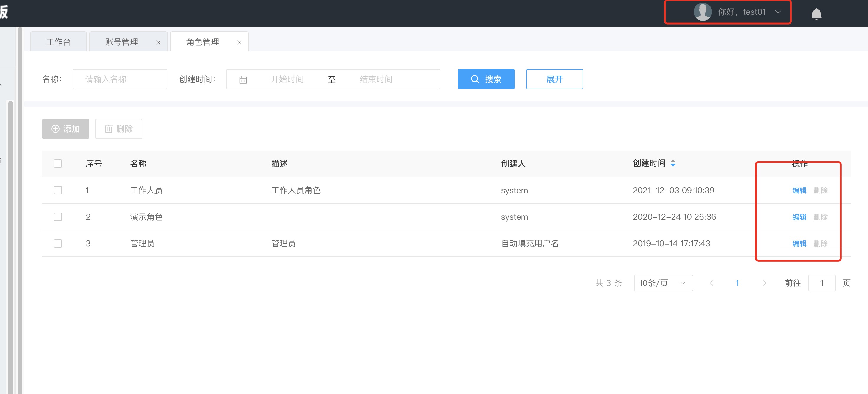This screenshot has width=868, height=394.
Task: Open the 10条/页 page size dropdown
Action: [663, 283]
